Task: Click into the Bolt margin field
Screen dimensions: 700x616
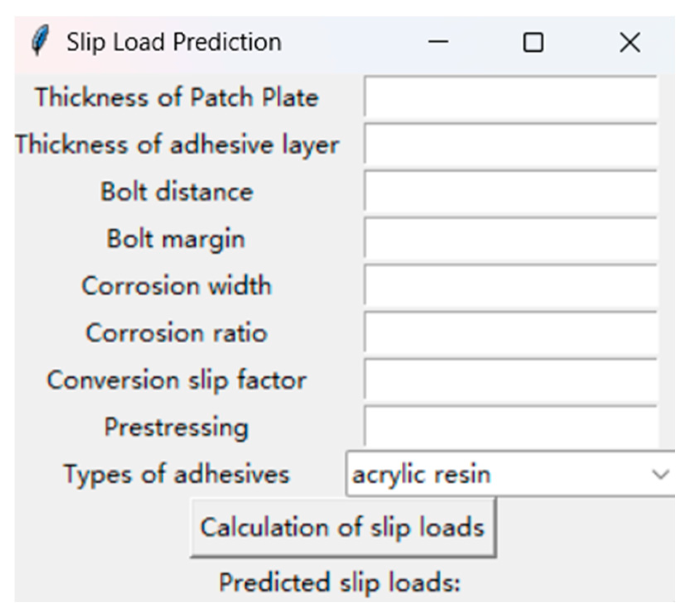Action: pos(511,239)
